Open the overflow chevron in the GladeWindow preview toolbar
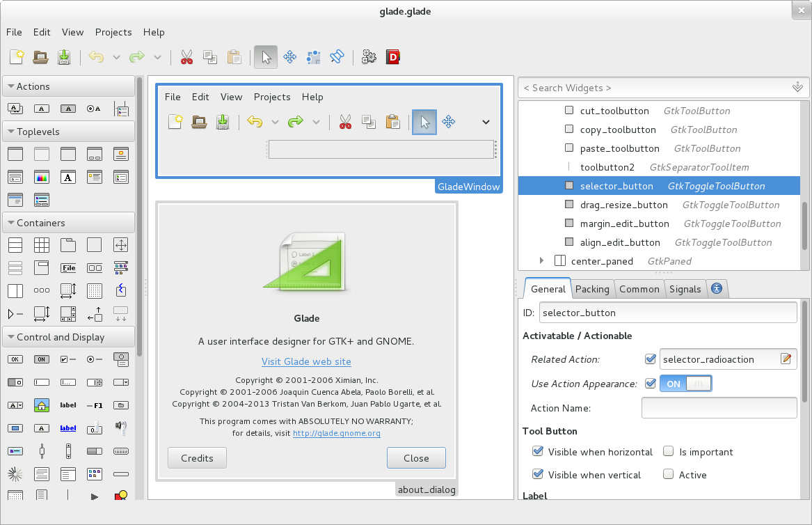 pyautogui.click(x=486, y=123)
